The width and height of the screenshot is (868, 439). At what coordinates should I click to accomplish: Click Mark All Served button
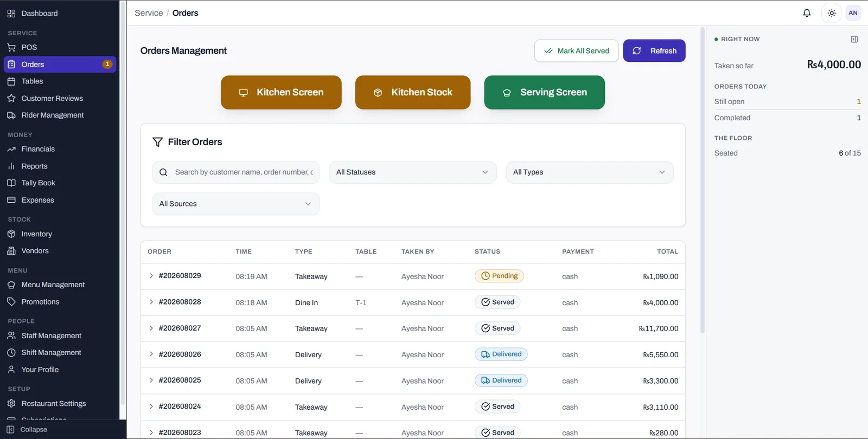point(576,50)
